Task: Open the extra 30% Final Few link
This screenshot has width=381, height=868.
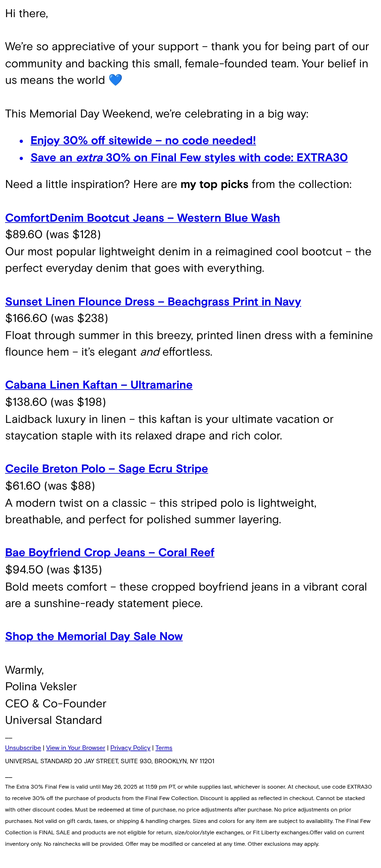Action: [x=189, y=157]
